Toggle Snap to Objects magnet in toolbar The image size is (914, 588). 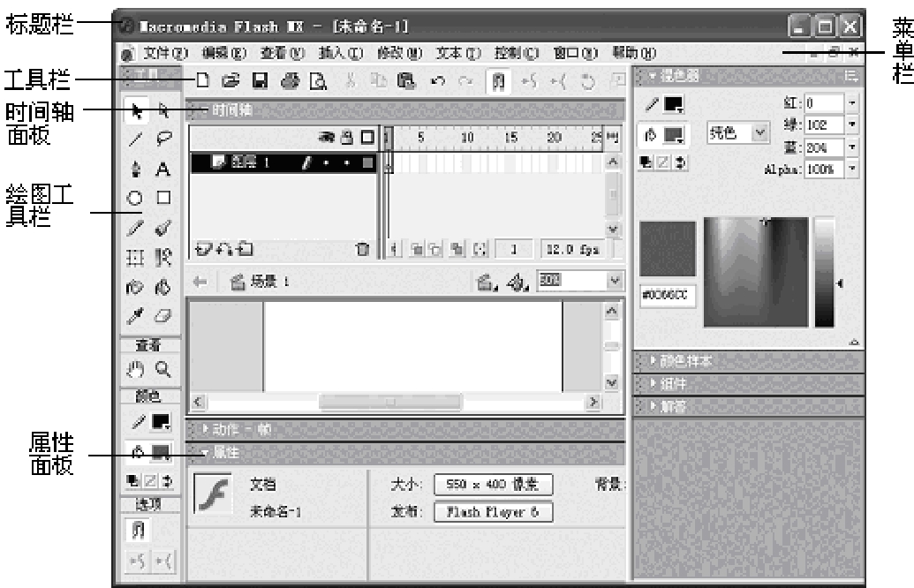[x=498, y=81]
